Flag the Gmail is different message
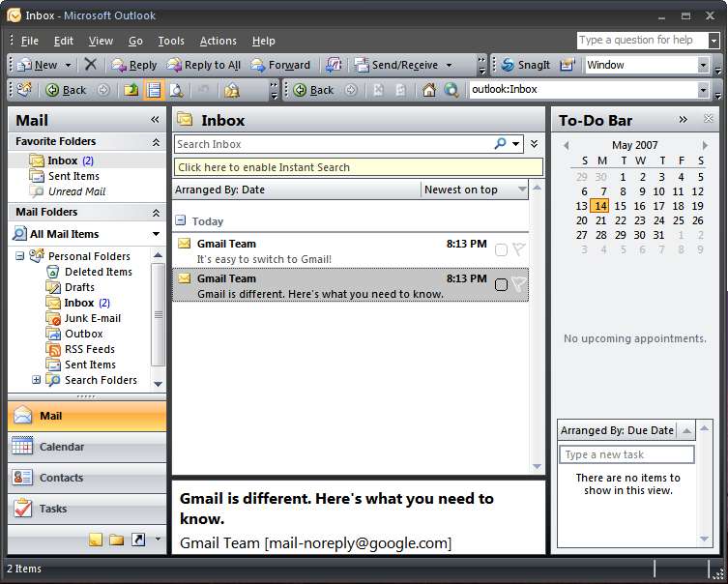This screenshot has width=728, height=584. click(518, 284)
